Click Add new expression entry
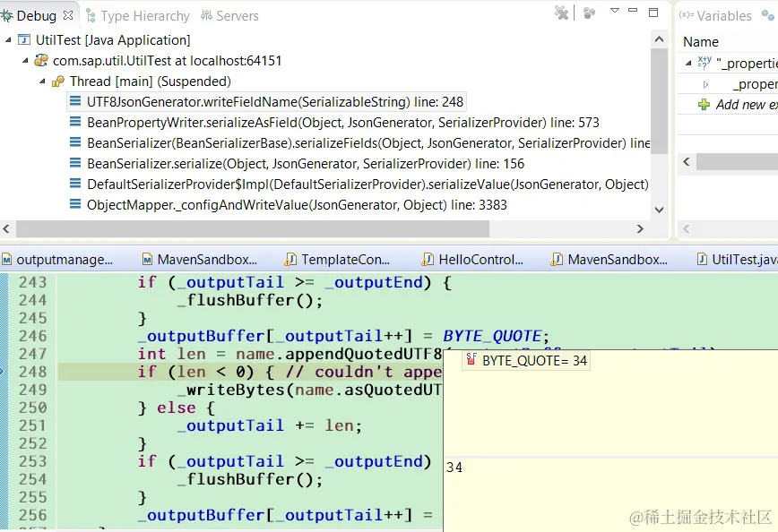Image resolution: width=778 pixels, height=532 pixels. click(739, 105)
